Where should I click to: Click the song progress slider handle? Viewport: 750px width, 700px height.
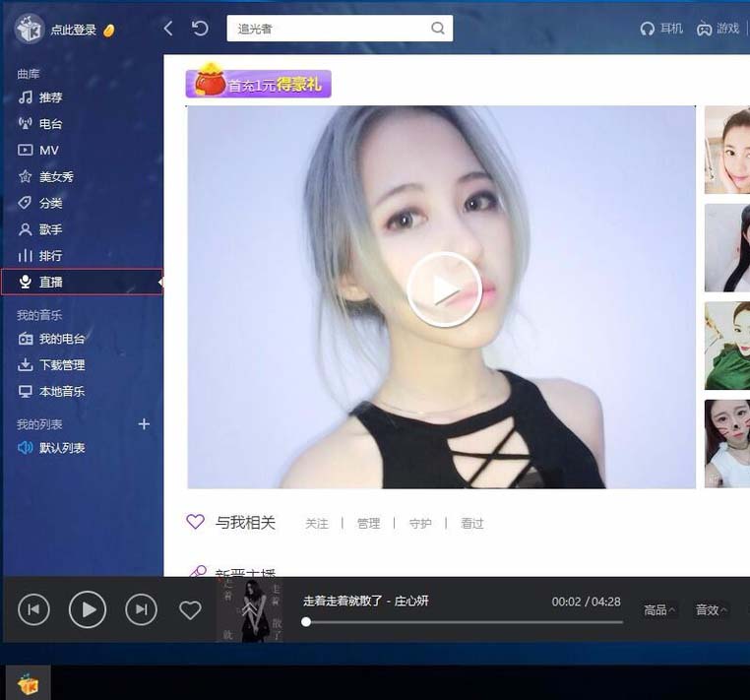tap(306, 622)
